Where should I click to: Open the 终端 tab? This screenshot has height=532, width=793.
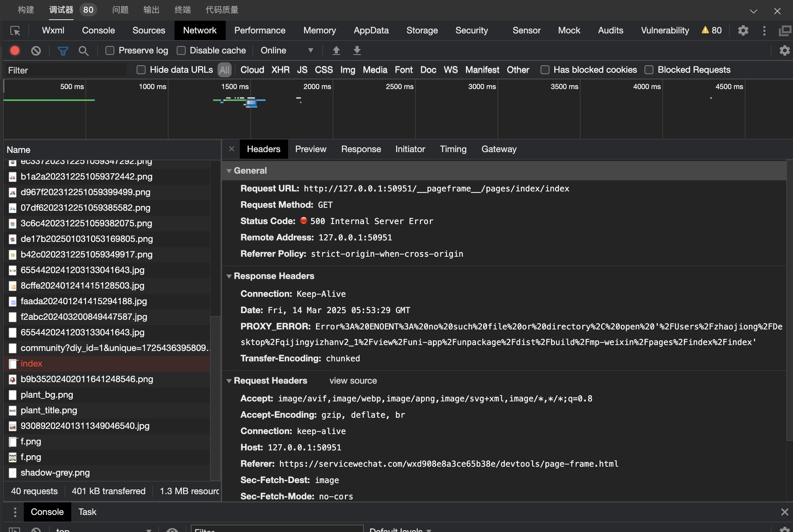[x=183, y=10]
